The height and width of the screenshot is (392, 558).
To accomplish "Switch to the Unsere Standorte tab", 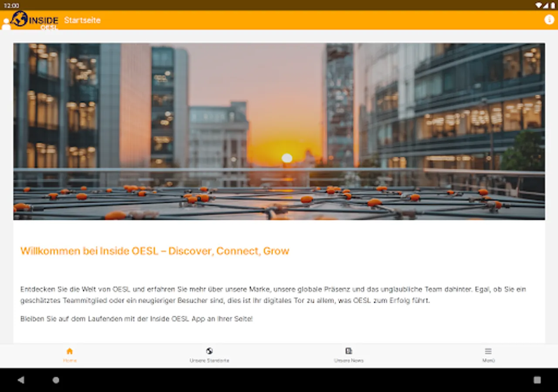I will 209,360.
